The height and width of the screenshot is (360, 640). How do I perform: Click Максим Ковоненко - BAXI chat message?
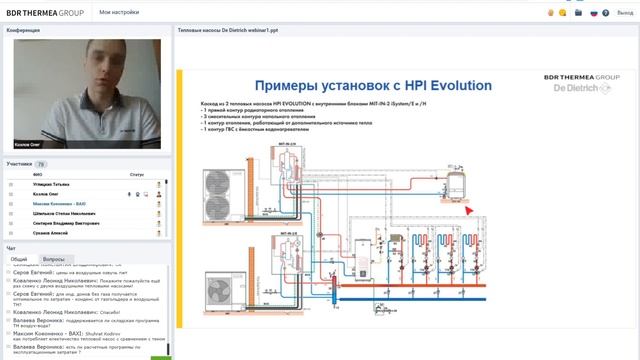point(89,336)
